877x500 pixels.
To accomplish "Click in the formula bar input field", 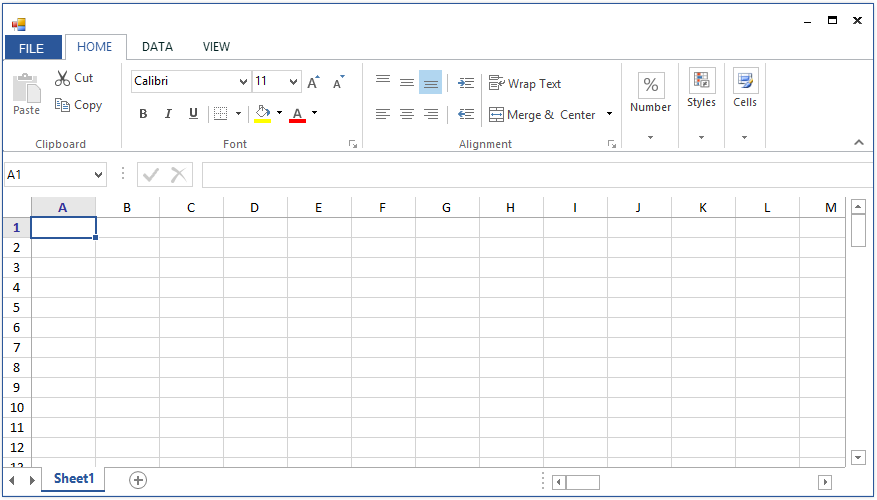I will click(x=538, y=175).
